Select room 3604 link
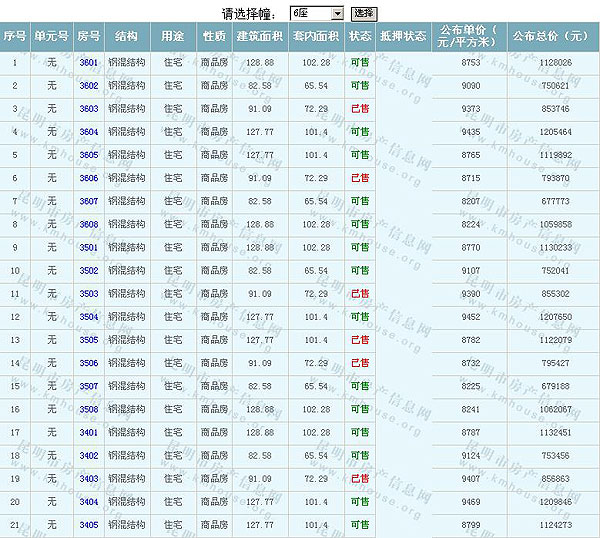The height and width of the screenshot is (538, 600). 89,132
